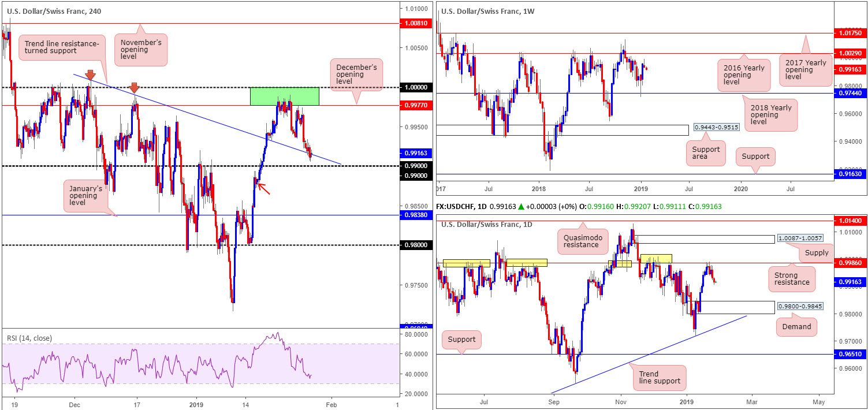Image resolution: width=868 pixels, height=410 pixels.
Task: Select the '2016 Yearly opening level' callout
Action: pyautogui.click(x=743, y=74)
